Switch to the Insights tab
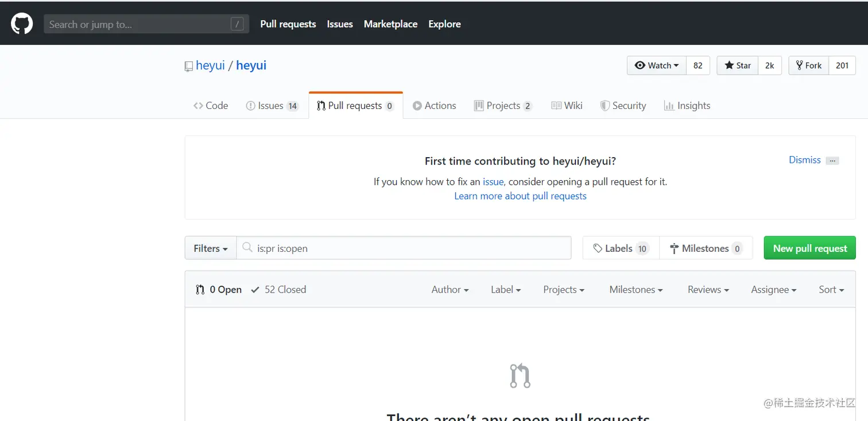The image size is (868, 421). pyautogui.click(x=687, y=106)
